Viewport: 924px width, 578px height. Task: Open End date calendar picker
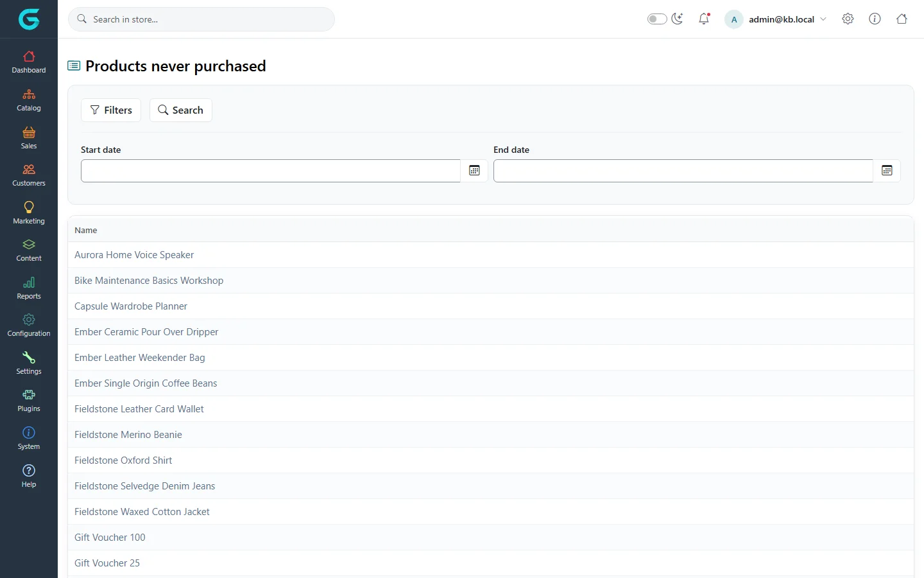pos(887,171)
